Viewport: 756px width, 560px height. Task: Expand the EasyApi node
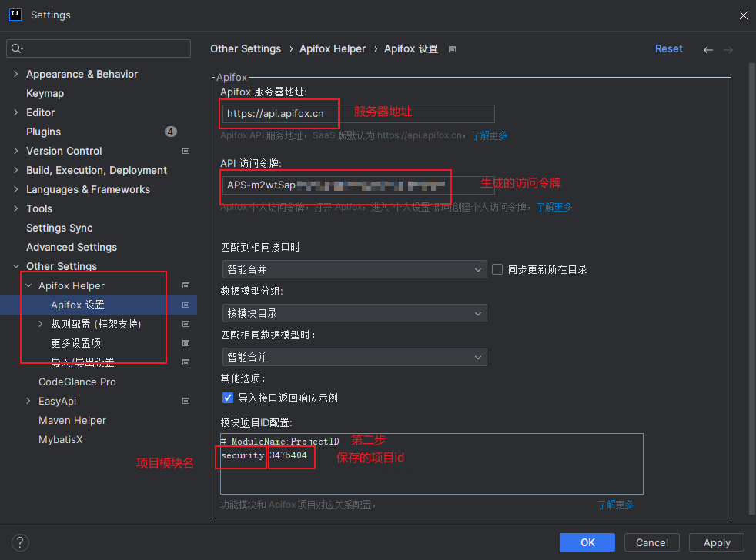click(x=28, y=401)
